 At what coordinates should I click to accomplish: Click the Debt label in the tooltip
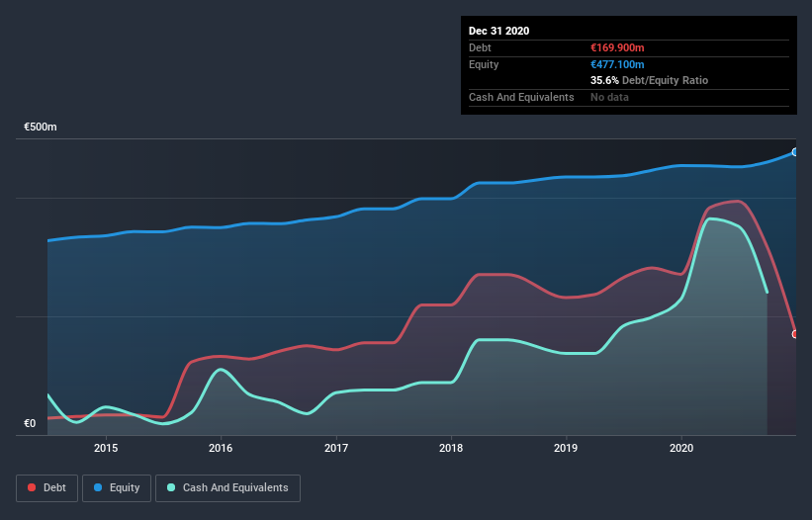pos(480,47)
